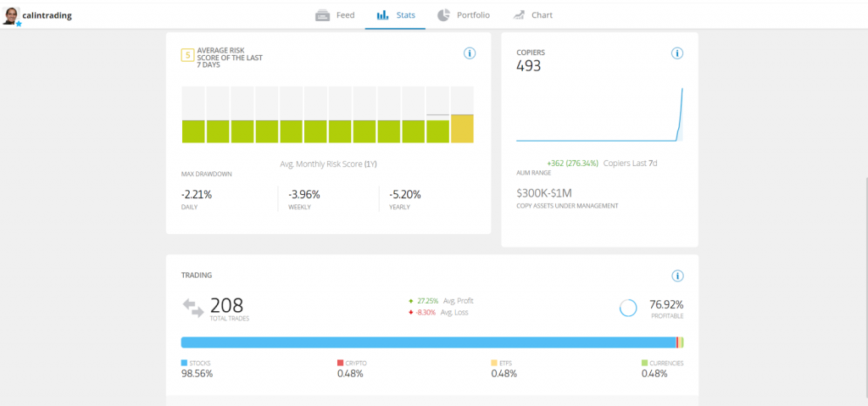
Task: Click the green average profit arrow
Action: point(411,301)
